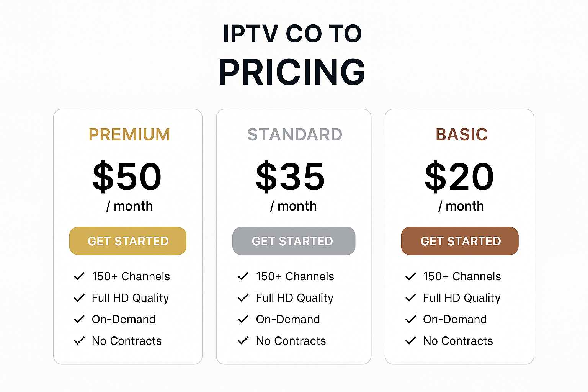This screenshot has height=392, width=588.
Task: Click the checkmark beside Basic On-Demand
Action: (411, 319)
